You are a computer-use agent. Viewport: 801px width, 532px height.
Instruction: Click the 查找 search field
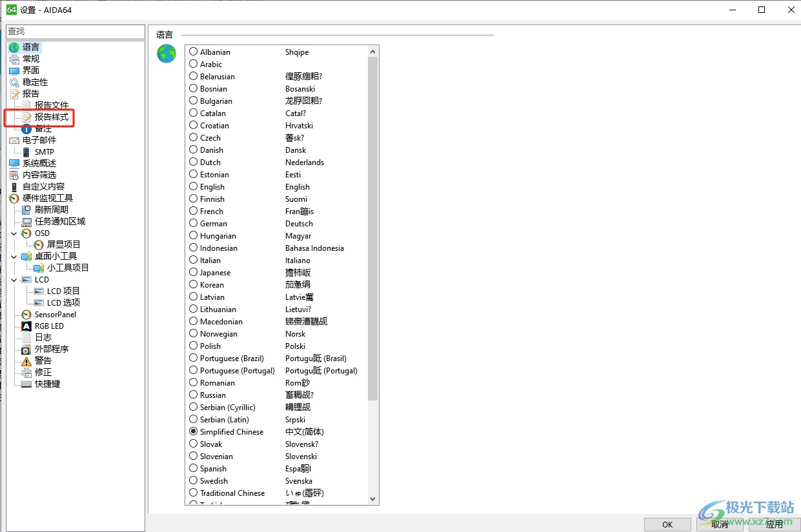tap(76, 31)
